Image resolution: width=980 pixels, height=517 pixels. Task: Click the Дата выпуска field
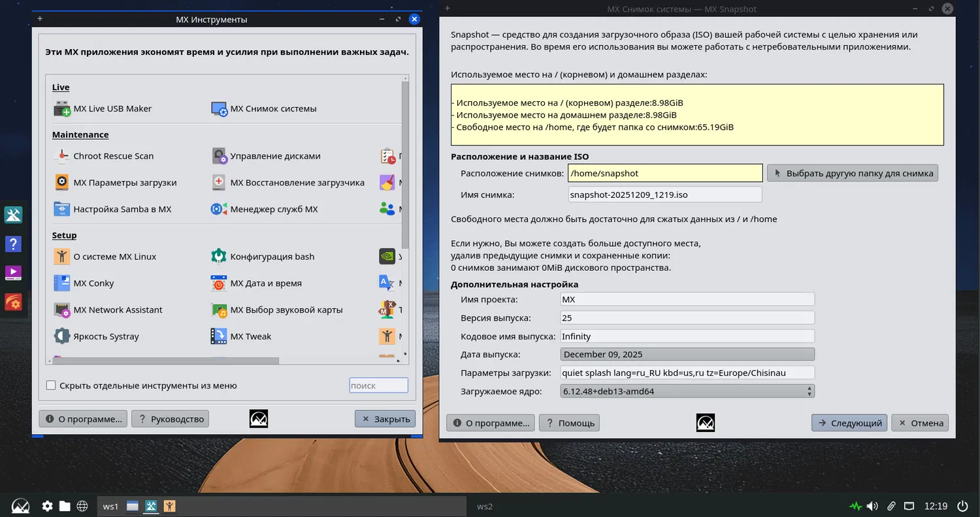687,354
